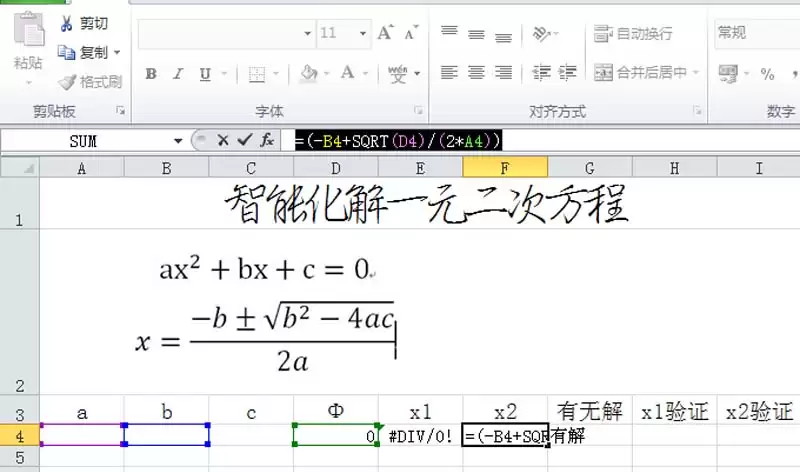
Task: Toggle Underline formatting
Action: point(205,73)
